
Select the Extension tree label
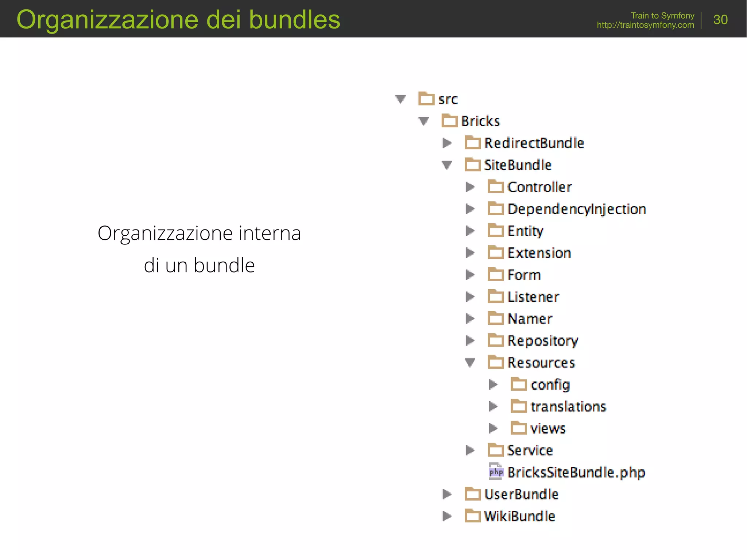click(x=539, y=253)
